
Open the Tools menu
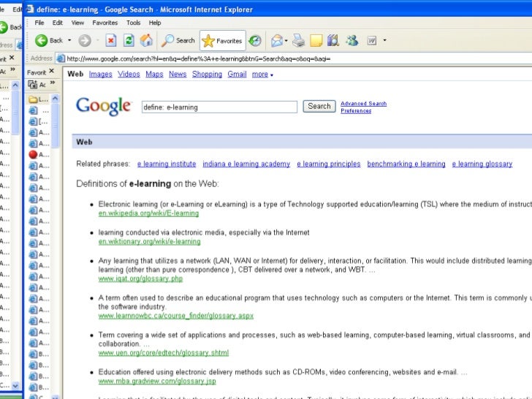pyautogui.click(x=133, y=23)
